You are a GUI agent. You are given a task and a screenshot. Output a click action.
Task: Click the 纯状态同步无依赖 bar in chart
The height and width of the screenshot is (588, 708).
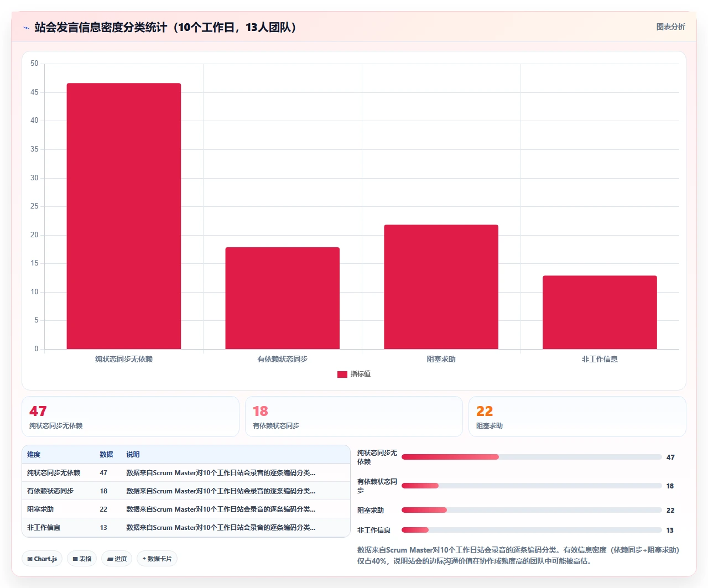click(x=124, y=216)
